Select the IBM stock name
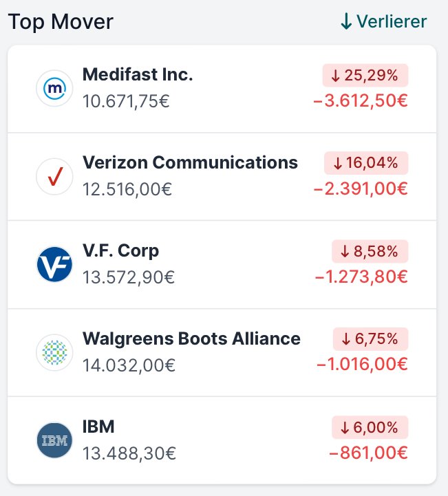The width and height of the screenshot is (448, 496). [x=98, y=427]
